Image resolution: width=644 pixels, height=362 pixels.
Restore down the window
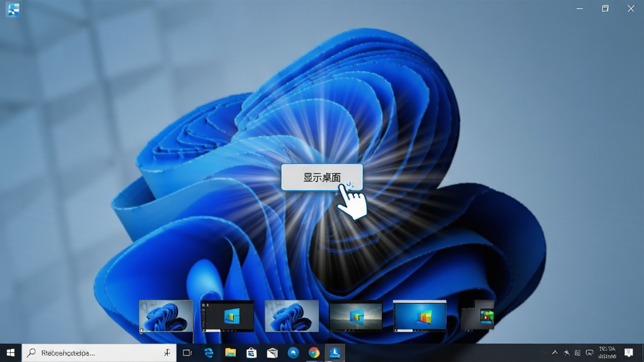coord(605,9)
